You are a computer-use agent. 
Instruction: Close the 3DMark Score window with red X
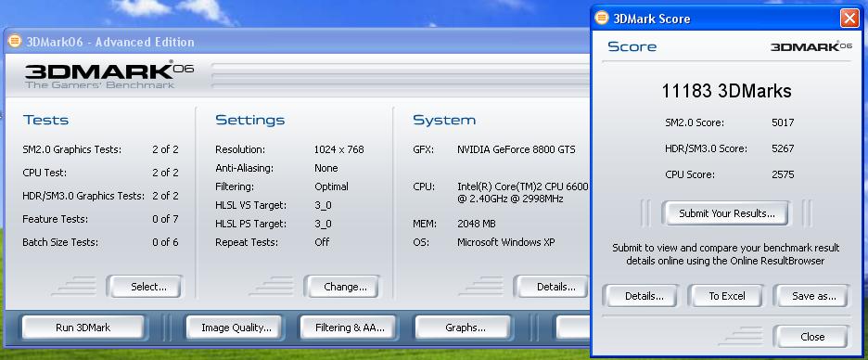pos(849,19)
